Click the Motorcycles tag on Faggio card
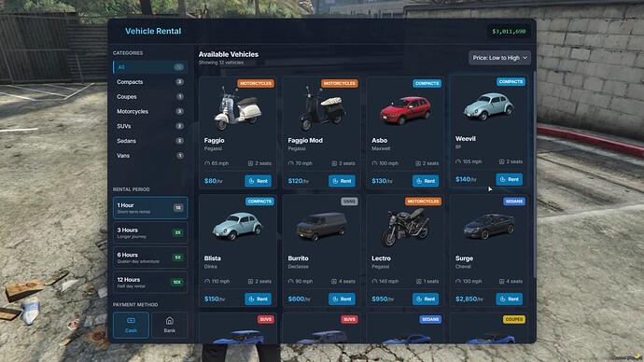The width and height of the screenshot is (644, 362). [256, 83]
